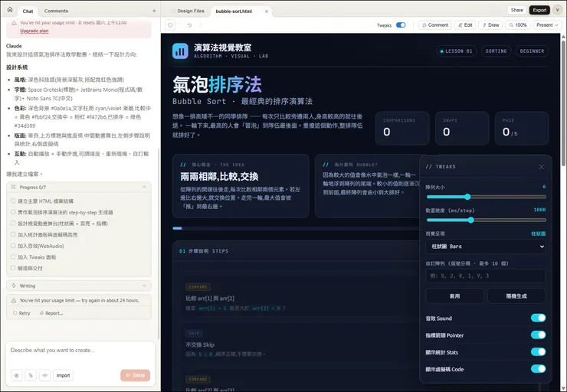
Task: Toggle 指標箭頭 Pointer switch
Action: tap(538, 335)
